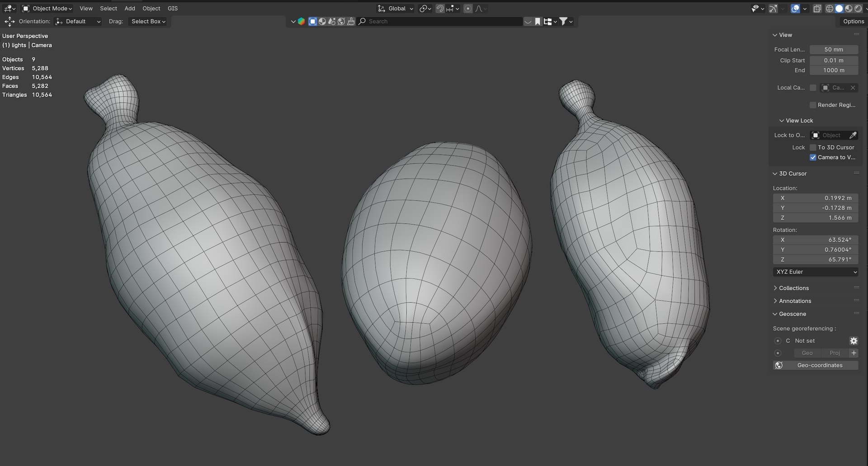Toggle X-ray view icon
The width and height of the screenshot is (868, 466).
[x=817, y=9]
